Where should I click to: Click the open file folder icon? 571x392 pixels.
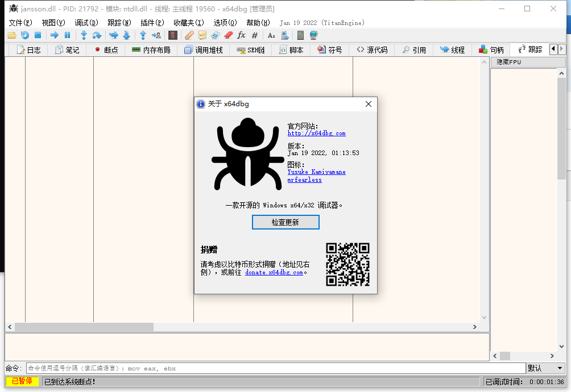pyautogui.click(x=11, y=35)
